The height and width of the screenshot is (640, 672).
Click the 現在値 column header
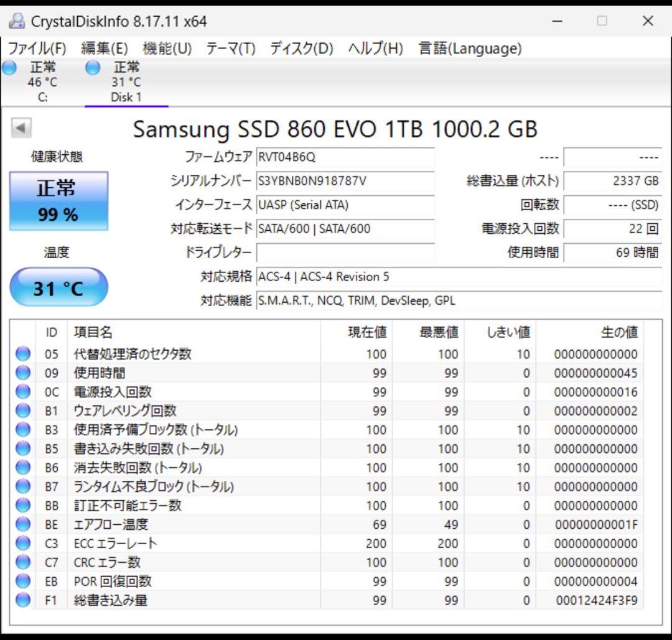click(x=356, y=332)
